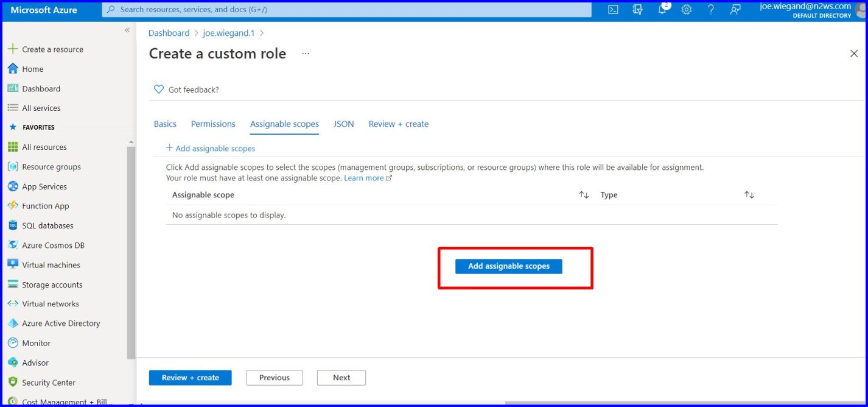The width and height of the screenshot is (868, 407).
Task: Click the 'Create a custom role' page title
Action: (x=217, y=54)
